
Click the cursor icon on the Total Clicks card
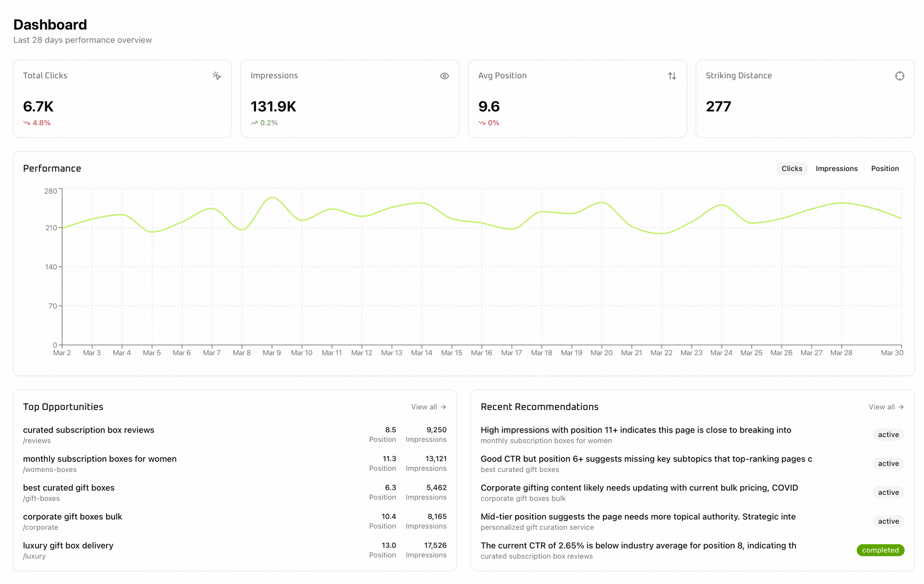point(217,76)
